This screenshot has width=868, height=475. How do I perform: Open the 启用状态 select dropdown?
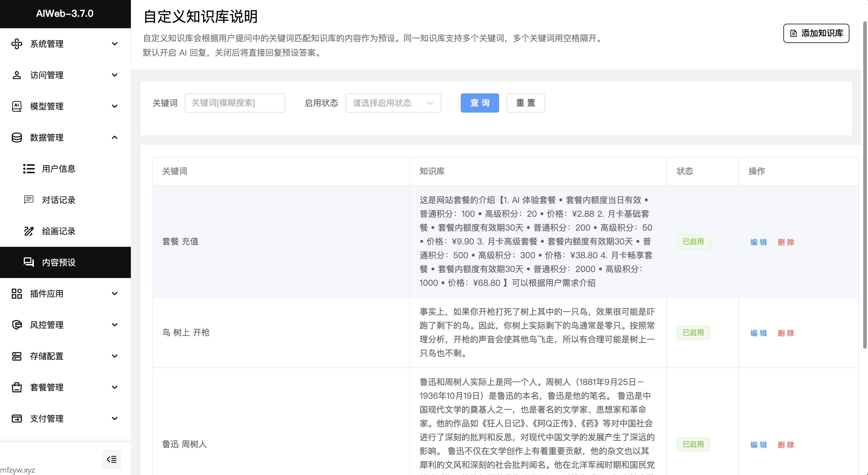pyautogui.click(x=393, y=103)
